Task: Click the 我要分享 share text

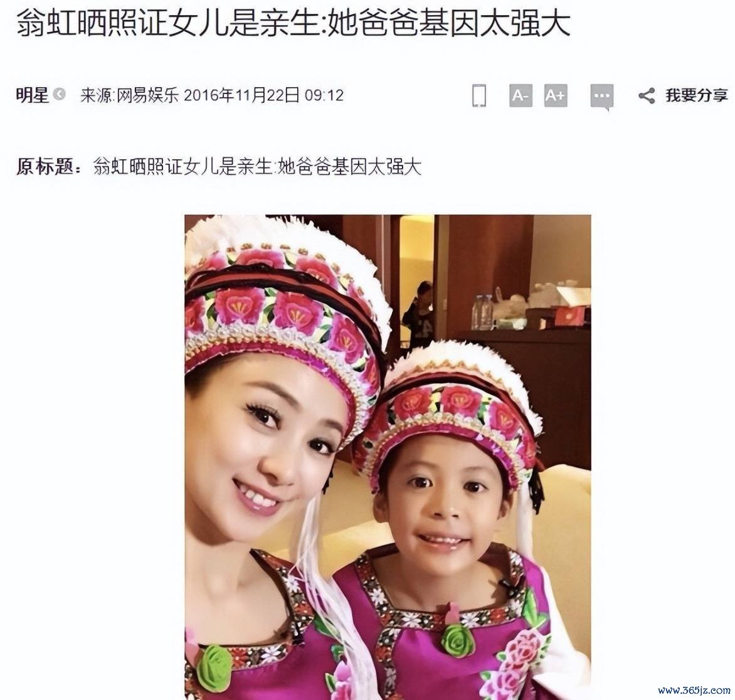Action: (697, 95)
